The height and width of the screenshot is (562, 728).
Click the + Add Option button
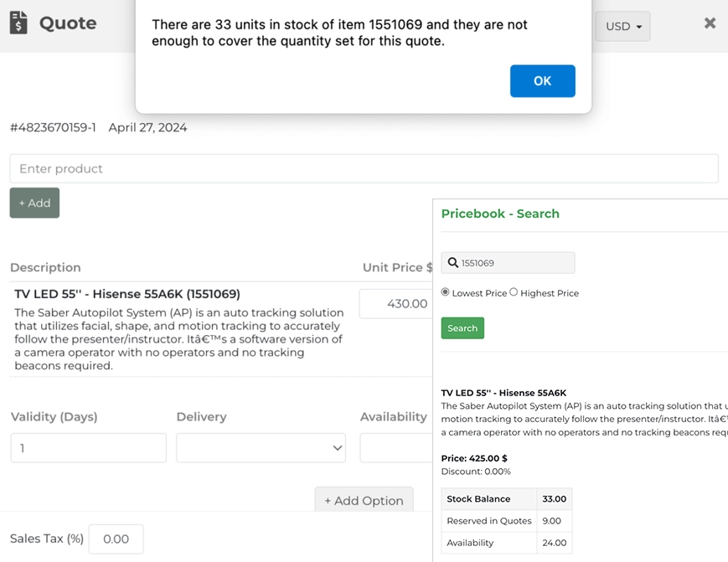point(364,500)
